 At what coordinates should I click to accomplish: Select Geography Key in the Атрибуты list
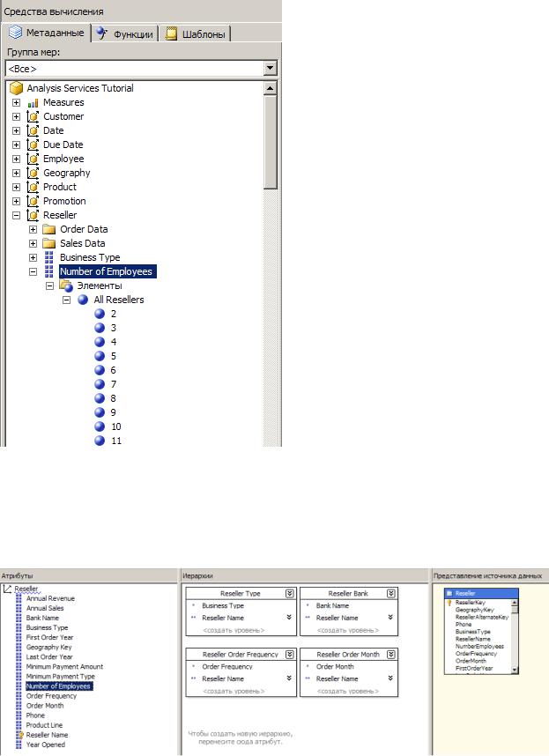48,647
